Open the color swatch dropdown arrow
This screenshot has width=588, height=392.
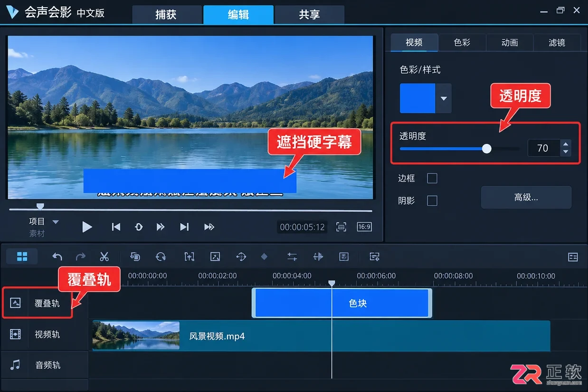pos(444,98)
